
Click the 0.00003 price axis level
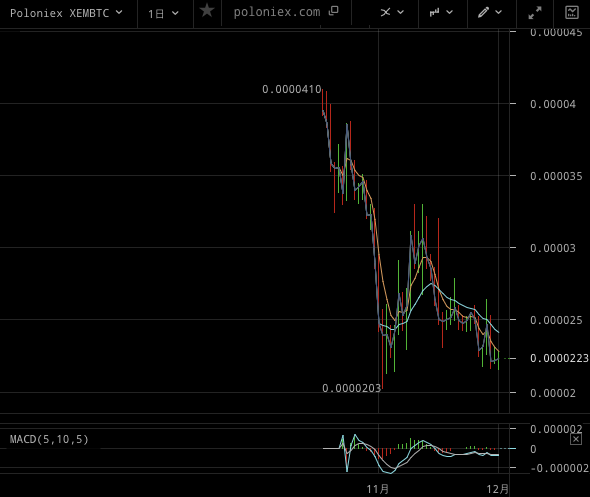click(553, 248)
